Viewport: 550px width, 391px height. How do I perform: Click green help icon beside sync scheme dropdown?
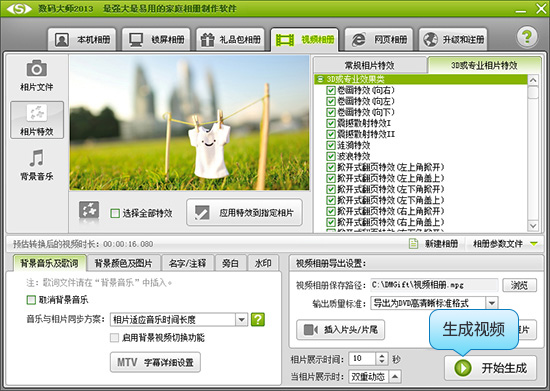pos(258,319)
